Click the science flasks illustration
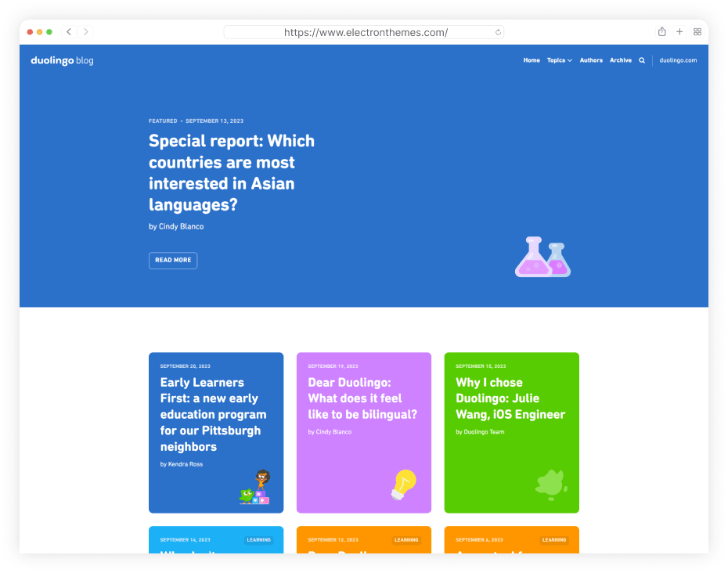This screenshot has height=573, width=728. [542, 258]
